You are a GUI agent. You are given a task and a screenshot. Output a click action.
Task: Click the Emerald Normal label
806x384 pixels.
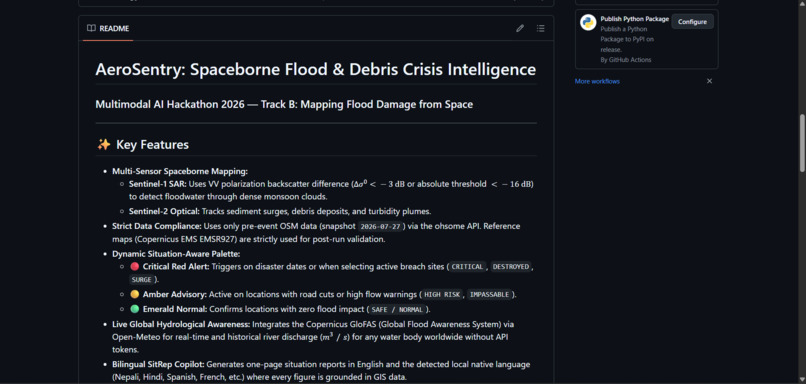coord(175,309)
